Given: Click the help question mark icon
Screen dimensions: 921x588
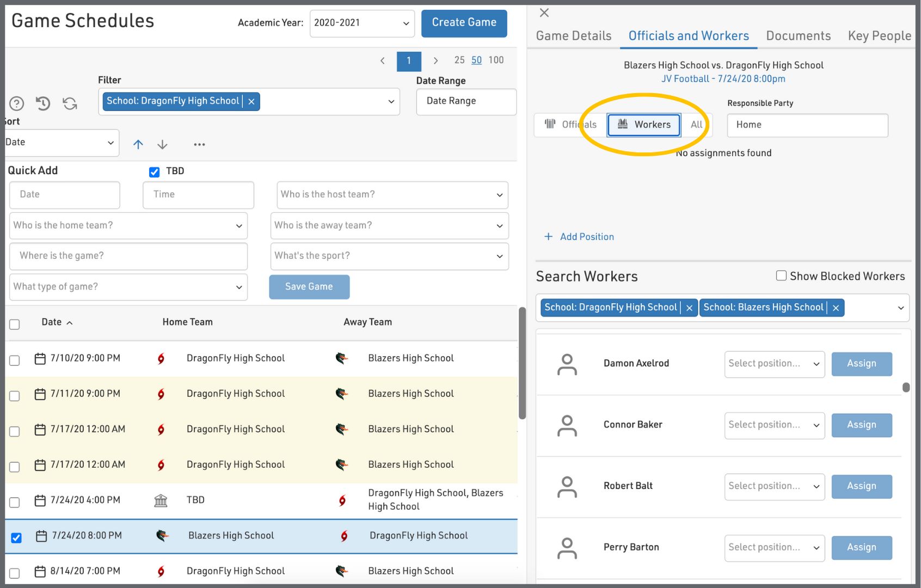Looking at the screenshot, I should point(17,103).
